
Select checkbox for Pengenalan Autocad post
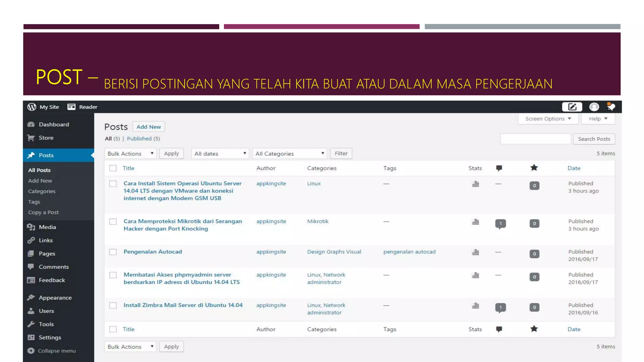point(113,252)
